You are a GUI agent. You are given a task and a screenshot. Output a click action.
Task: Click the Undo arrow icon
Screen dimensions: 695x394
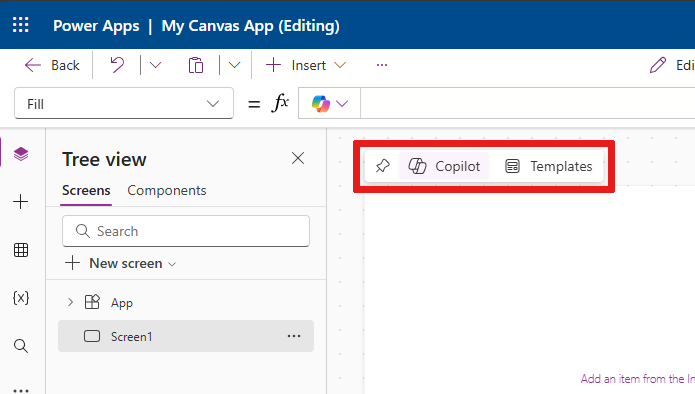click(x=117, y=65)
